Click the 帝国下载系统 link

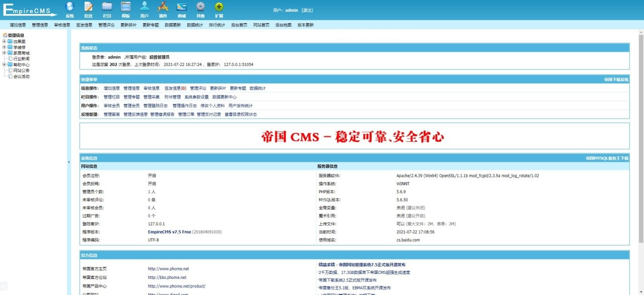tap(616, 79)
